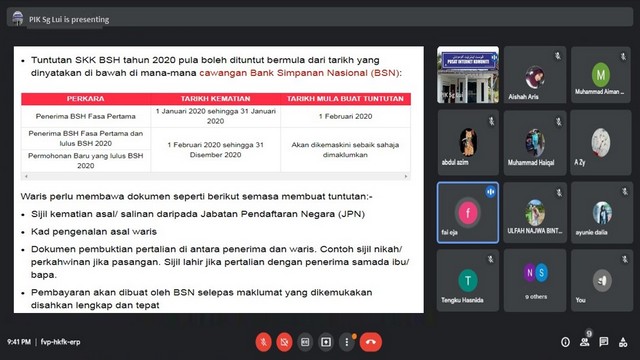Screen dimensions: 640x360
Task: Toggle closed captions button
Action: click(305, 342)
